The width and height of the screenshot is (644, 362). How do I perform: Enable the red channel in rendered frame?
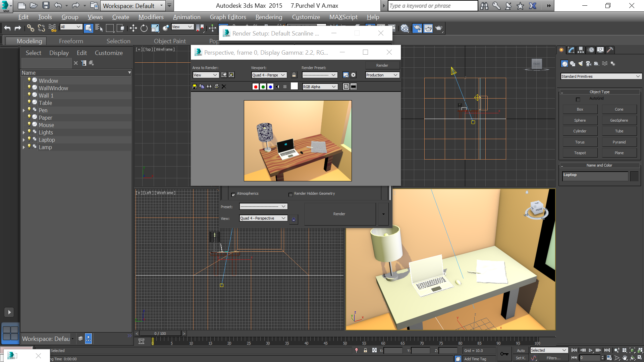[256, 86]
